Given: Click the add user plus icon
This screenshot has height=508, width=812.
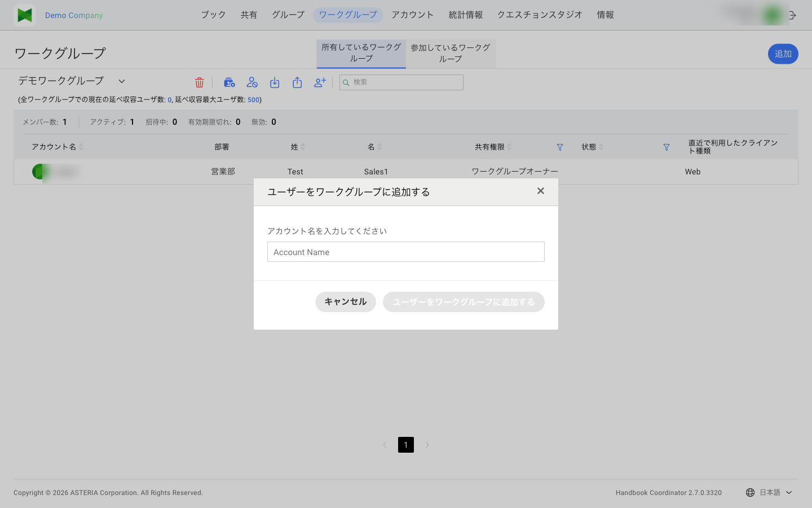Looking at the screenshot, I should click(x=320, y=82).
